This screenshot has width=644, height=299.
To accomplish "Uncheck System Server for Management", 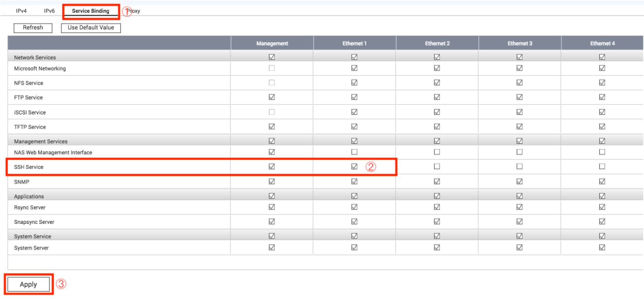I will tap(272, 247).
